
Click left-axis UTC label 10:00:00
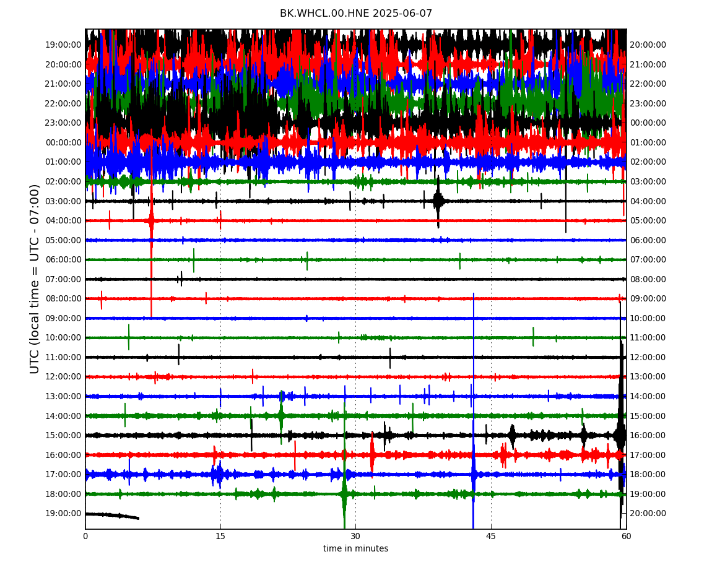pyautogui.click(x=63, y=338)
